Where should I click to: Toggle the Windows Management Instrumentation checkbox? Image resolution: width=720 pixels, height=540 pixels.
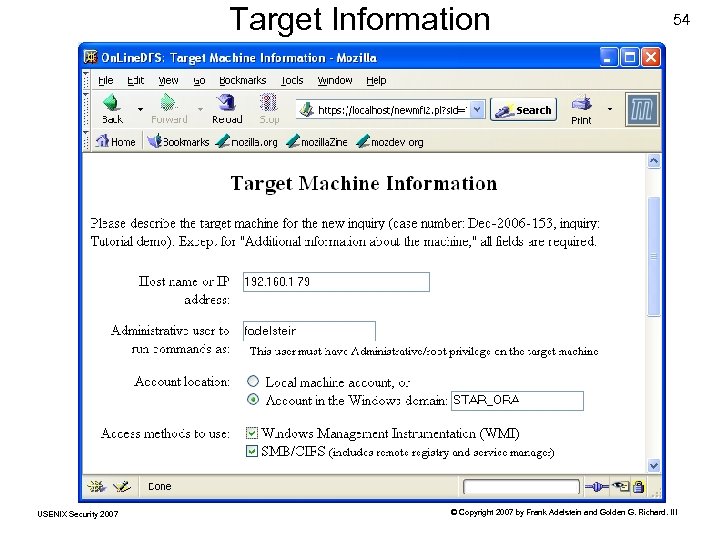point(252,433)
